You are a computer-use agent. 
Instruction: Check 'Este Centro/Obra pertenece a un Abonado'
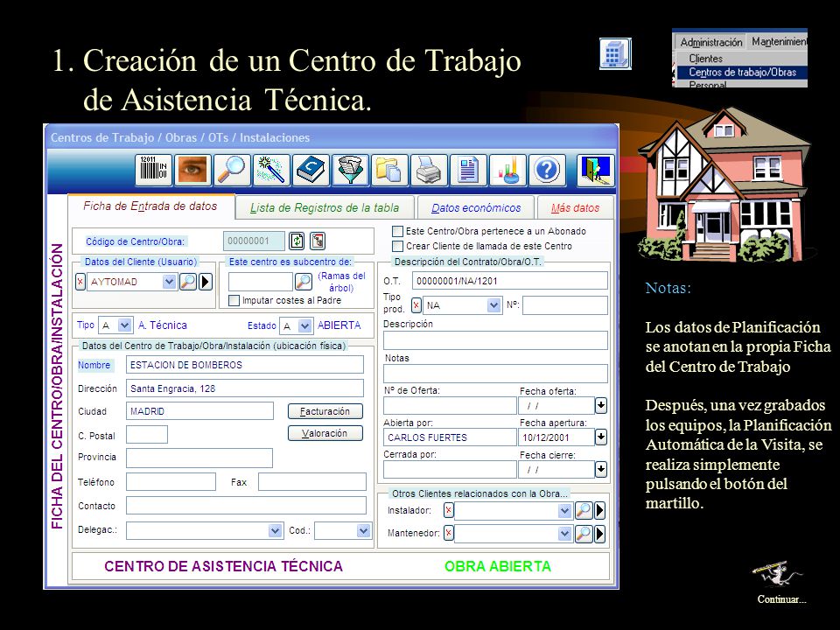tap(397, 231)
